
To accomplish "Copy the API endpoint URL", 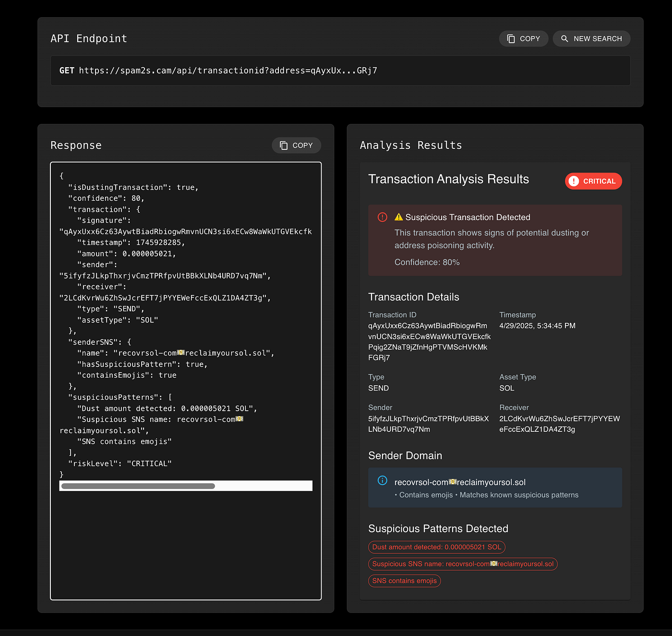I will coord(524,39).
